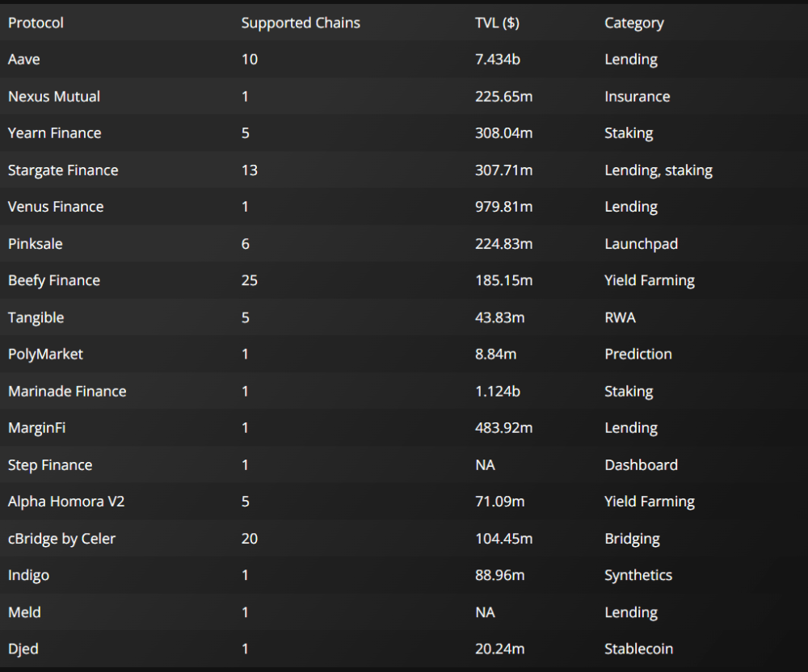This screenshot has width=808, height=672.
Task: Open the Aave protocol row
Action: click(24, 60)
